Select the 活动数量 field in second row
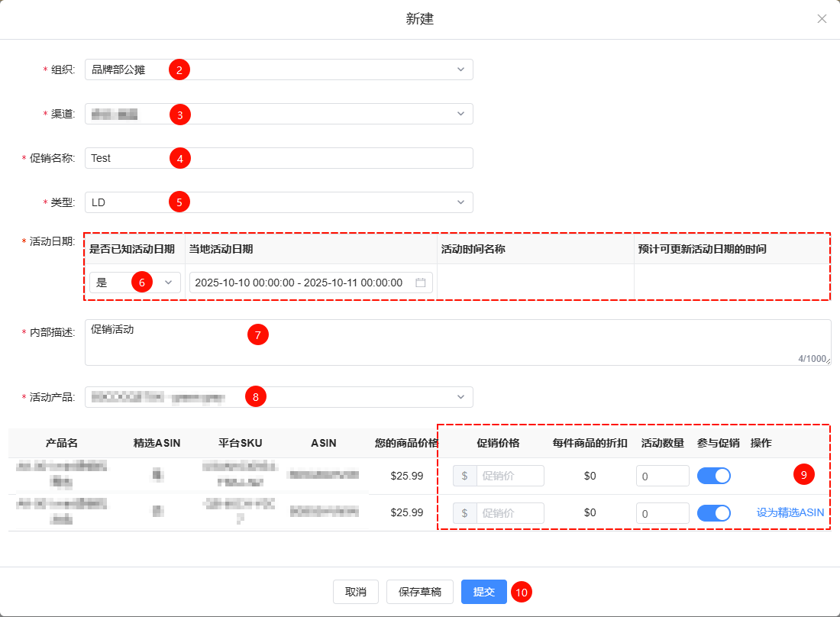 pos(662,513)
